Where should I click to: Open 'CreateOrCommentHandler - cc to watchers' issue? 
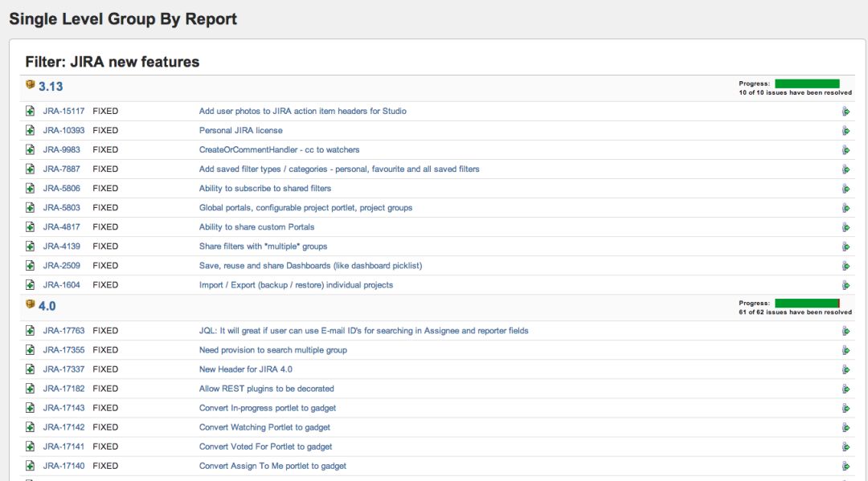[x=279, y=150]
